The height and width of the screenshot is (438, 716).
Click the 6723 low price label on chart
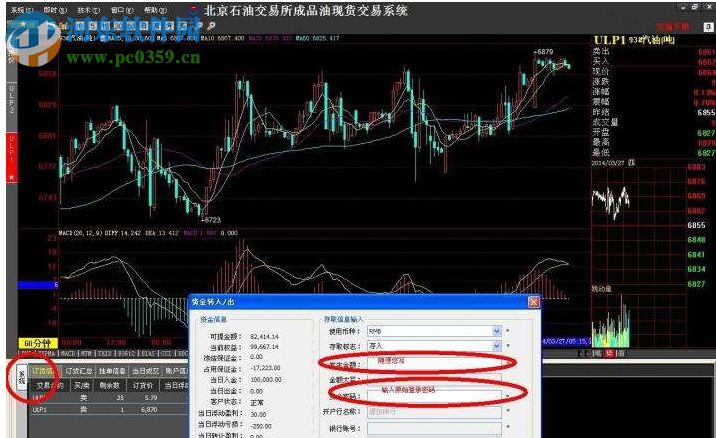click(x=211, y=220)
